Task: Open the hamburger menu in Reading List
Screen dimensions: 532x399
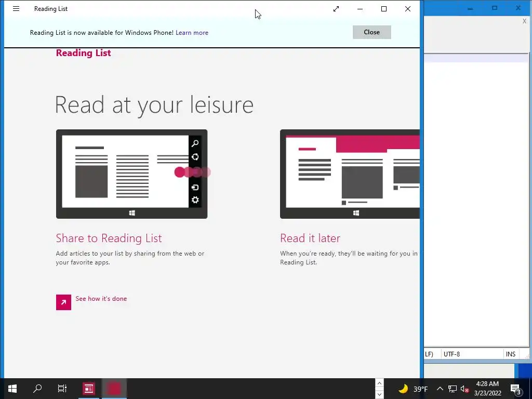Action: [x=16, y=9]
